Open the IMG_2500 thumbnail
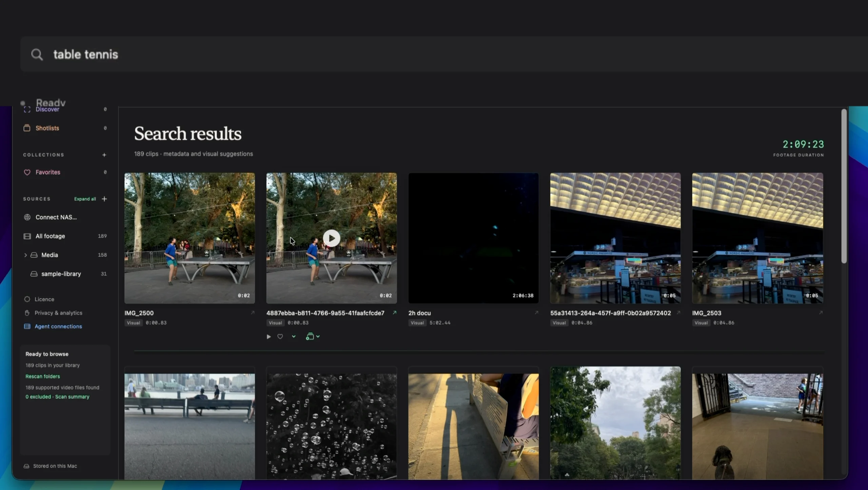Image resolution: width=868 pixels, height=490 pixels. coord(190,238)
